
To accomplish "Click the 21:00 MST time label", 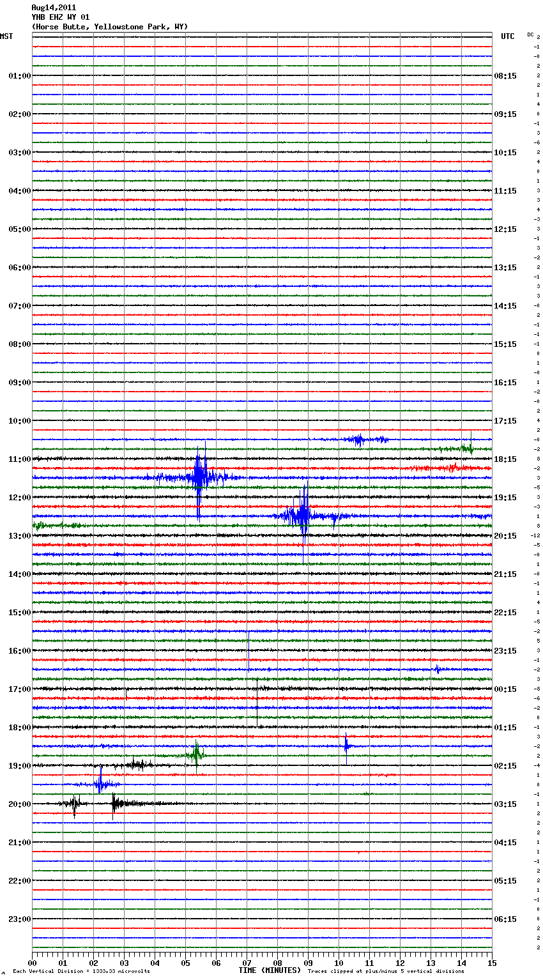I will point(19,843).
